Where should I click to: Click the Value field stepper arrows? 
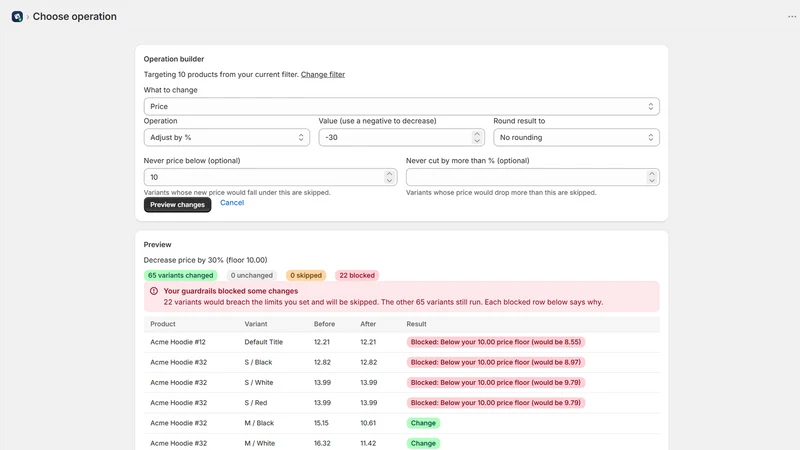pyautogui.click(x=477, y=137)
